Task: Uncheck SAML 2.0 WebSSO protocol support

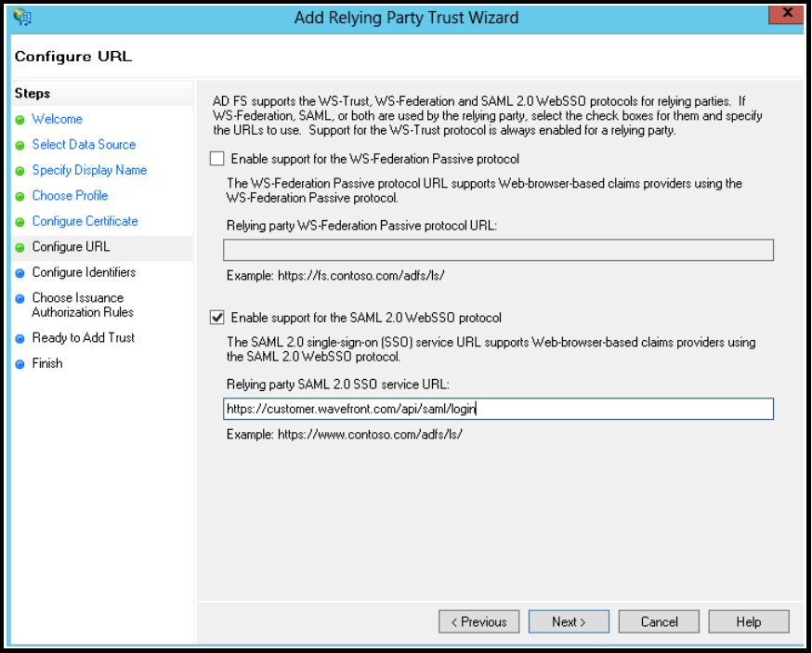Action: 217,317
